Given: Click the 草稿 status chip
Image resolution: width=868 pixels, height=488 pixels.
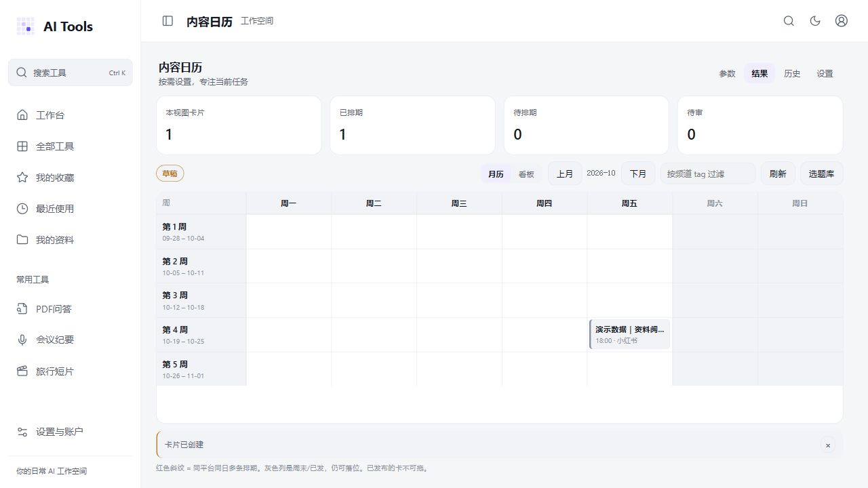Looking at the screenshot, I should pos(170,174).
